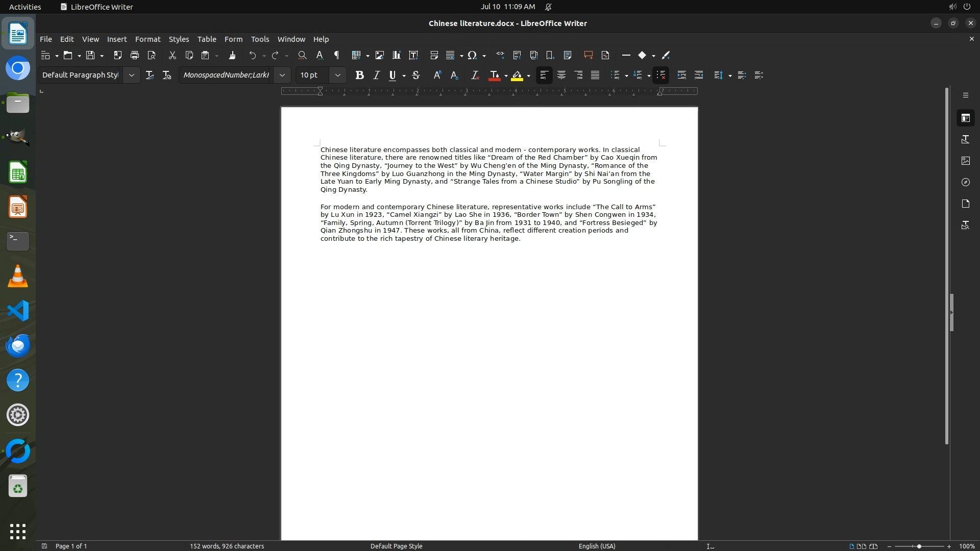Open the Tools menu
The width and height of the screenshot is (980, 551).
pyautogui.click(x=260, y=39)
